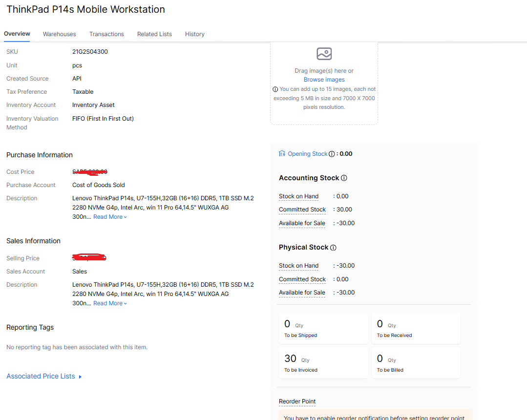527x420 pixels.
Task: Click the Sales account value
Action: pyautogui.click(x=80, y=272)
